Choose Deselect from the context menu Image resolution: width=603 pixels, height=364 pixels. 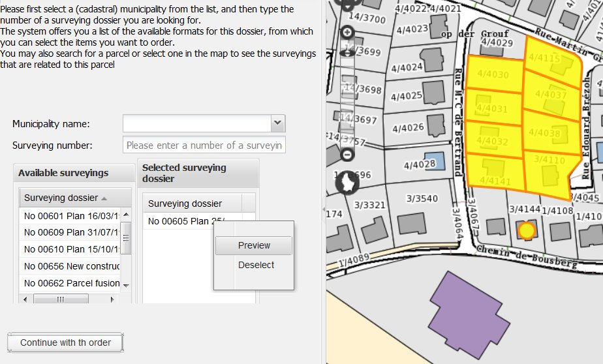pyautogui.click(x=256, y=265)
